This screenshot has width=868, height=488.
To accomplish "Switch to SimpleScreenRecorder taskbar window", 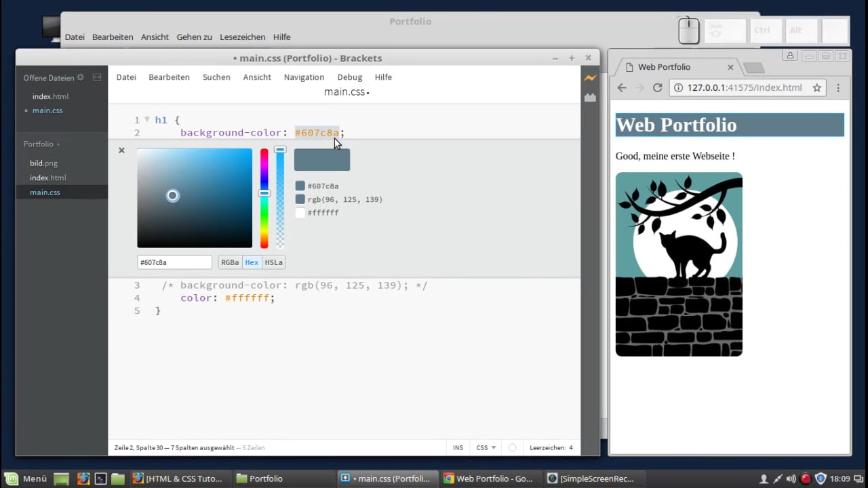I will [x=593, y=479].
